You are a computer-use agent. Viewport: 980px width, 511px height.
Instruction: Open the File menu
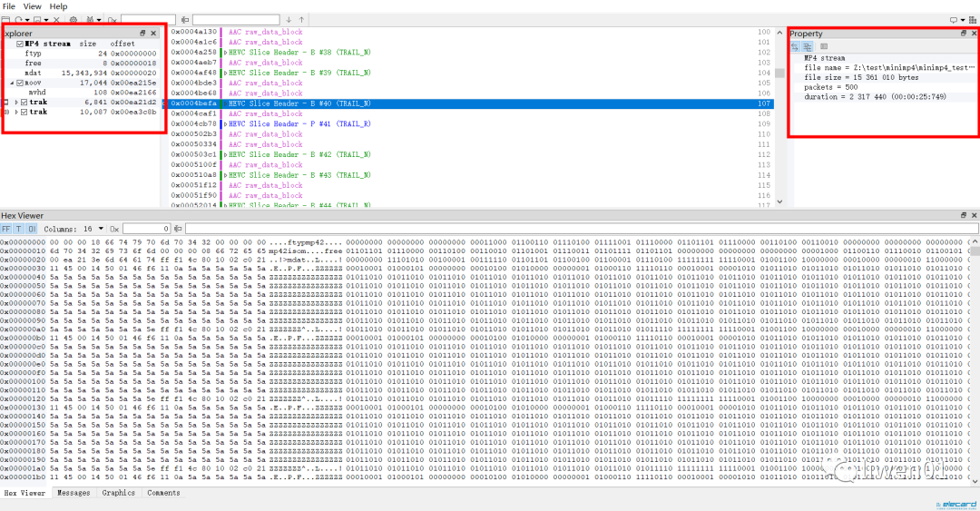click(9, 6)
